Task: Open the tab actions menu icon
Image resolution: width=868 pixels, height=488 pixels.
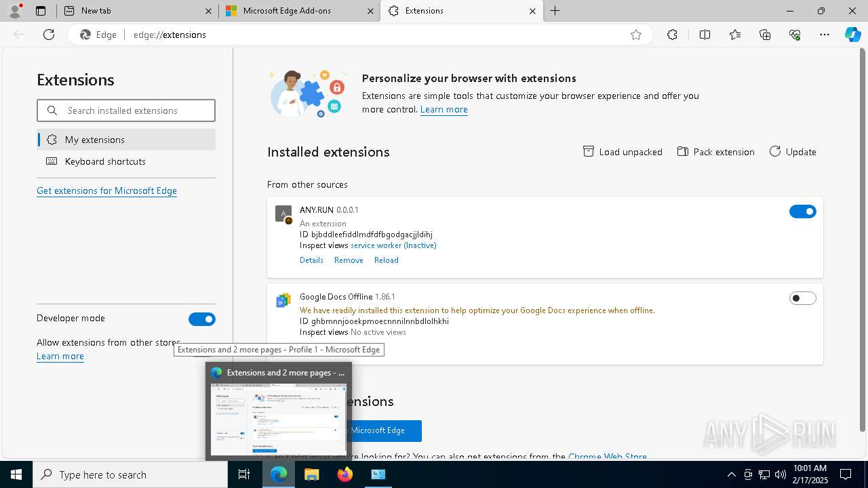Action: [41, 11]
